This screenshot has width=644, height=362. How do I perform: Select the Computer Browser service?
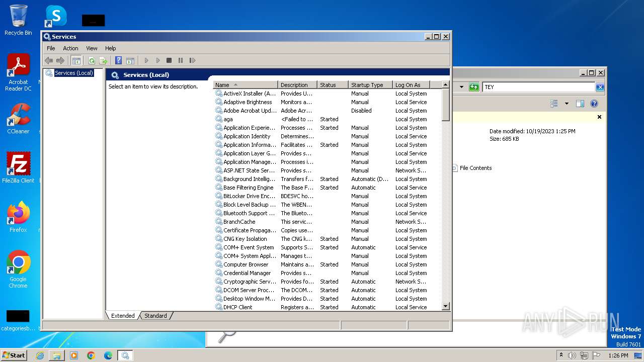point(327,264)
